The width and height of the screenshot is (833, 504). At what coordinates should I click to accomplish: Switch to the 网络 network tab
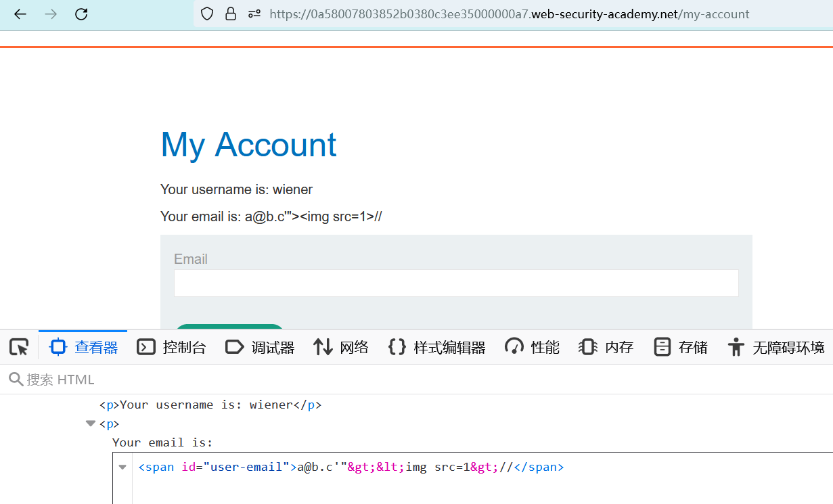tap(341, 347)
